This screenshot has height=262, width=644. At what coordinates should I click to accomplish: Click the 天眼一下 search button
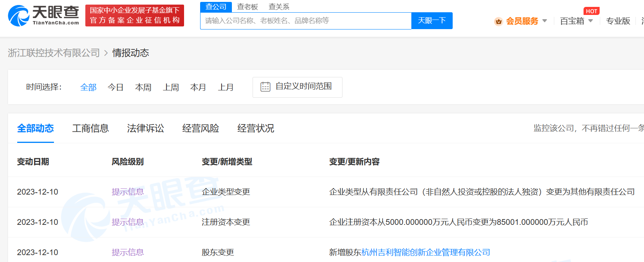[x=432, y=21]
